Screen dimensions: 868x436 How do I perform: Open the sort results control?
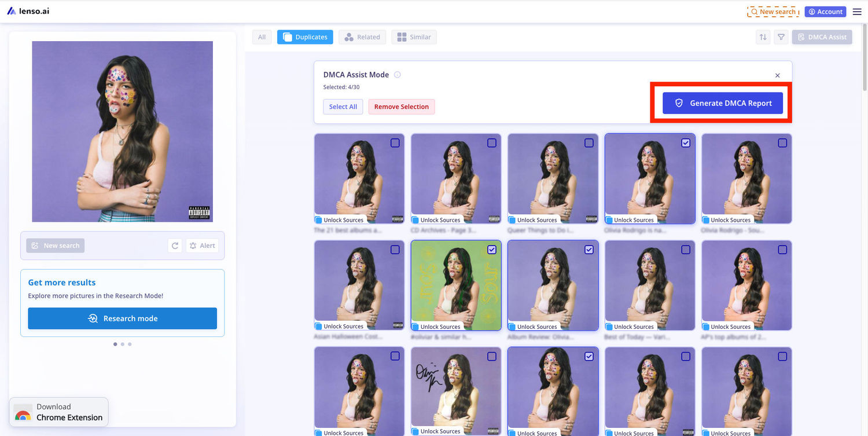pyautogui.click(x=763, y=37)
